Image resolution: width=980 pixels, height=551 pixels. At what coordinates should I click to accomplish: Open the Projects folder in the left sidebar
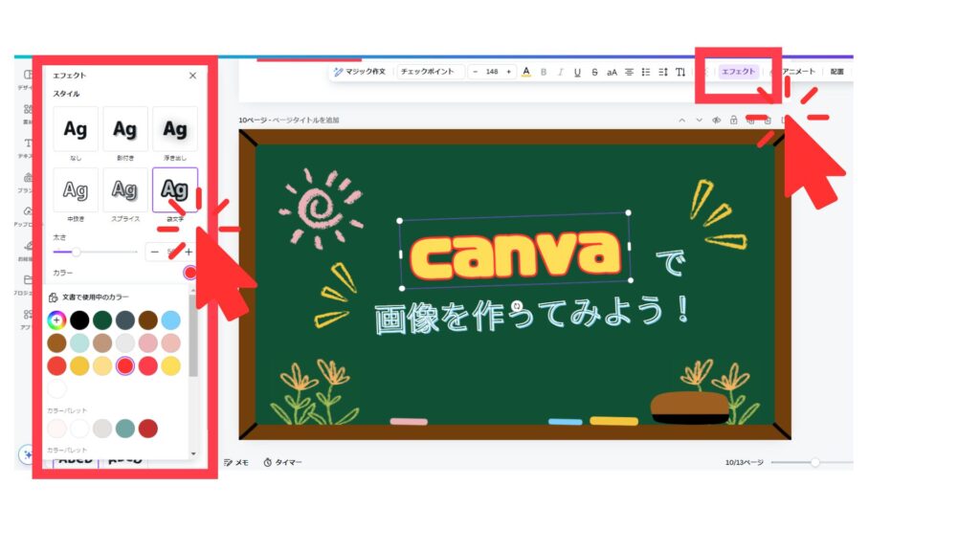point(28,283)
